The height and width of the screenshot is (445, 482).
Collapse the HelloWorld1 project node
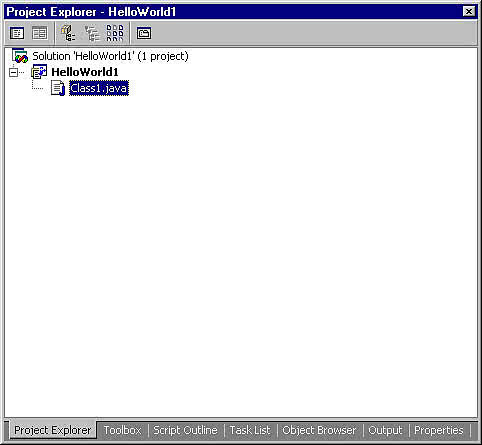13,72
